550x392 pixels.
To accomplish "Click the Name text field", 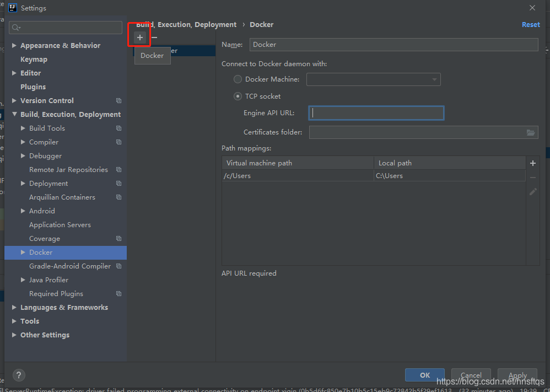I will tap(394, 45).
